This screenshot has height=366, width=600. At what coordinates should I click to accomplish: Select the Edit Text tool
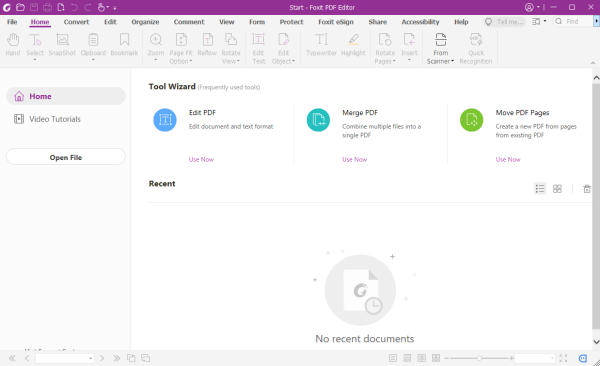[x=258, y=49]
